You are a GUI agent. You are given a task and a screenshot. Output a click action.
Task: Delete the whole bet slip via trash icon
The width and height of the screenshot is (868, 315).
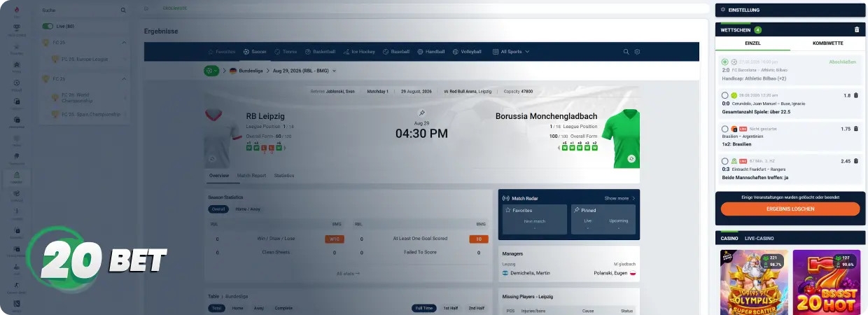[857, 30]
